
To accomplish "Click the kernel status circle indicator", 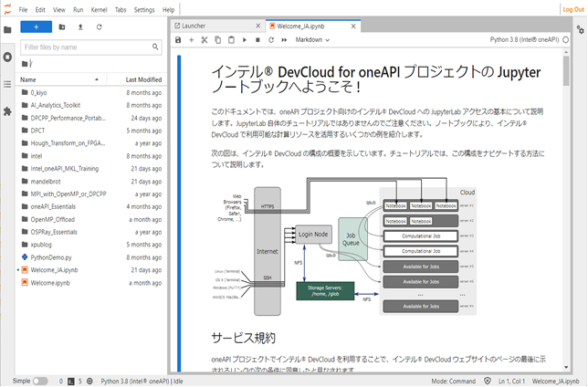I will click(565, 40).
